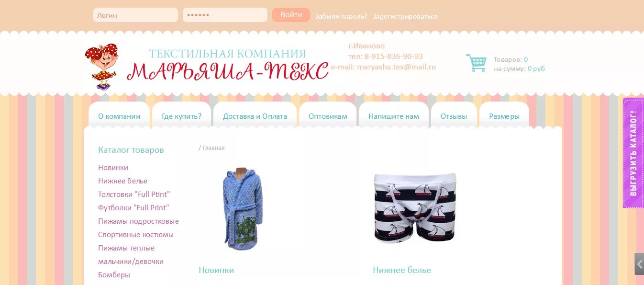
Task: Open the shopping cart icon
Action: (x=476, y=63)
